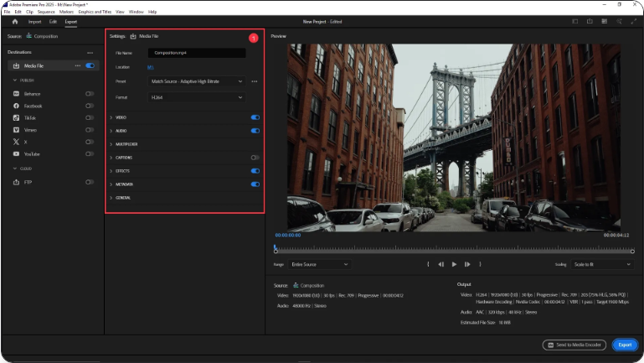Turn off the EFFECTS toggle

255,171
